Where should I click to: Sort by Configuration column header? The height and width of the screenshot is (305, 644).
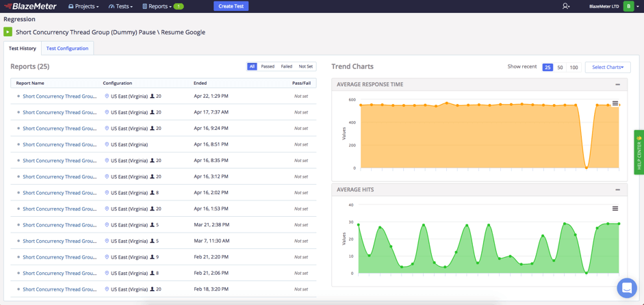point(118,83)
